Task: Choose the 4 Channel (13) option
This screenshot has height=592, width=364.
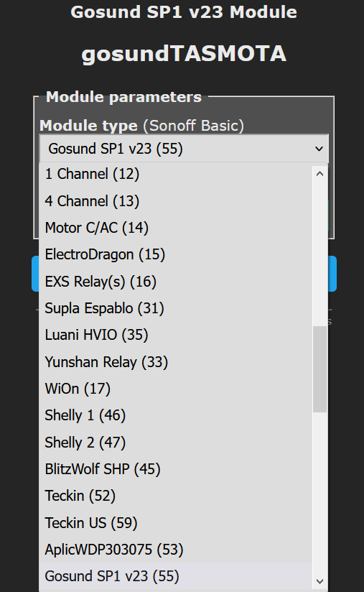Action: pos(175,201)
